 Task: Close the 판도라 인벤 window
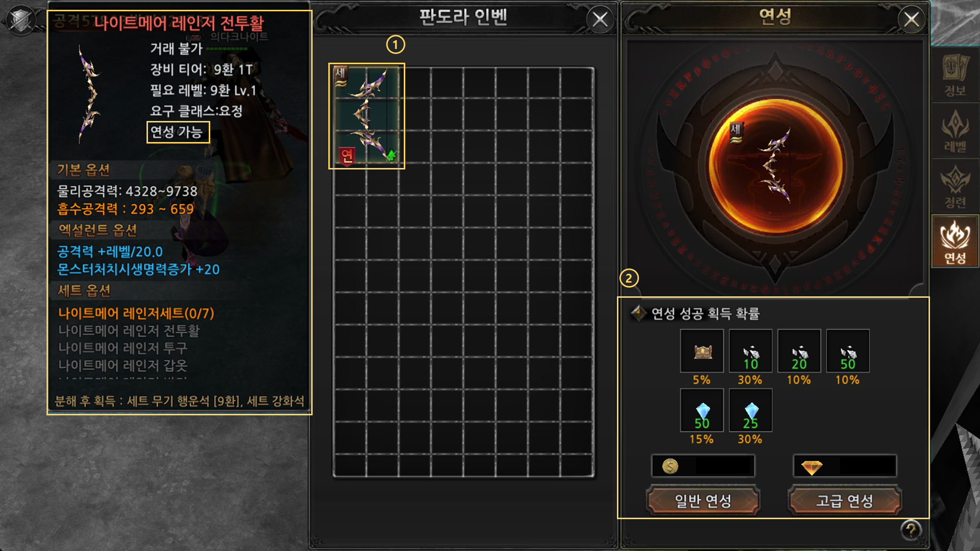[600, 20]
